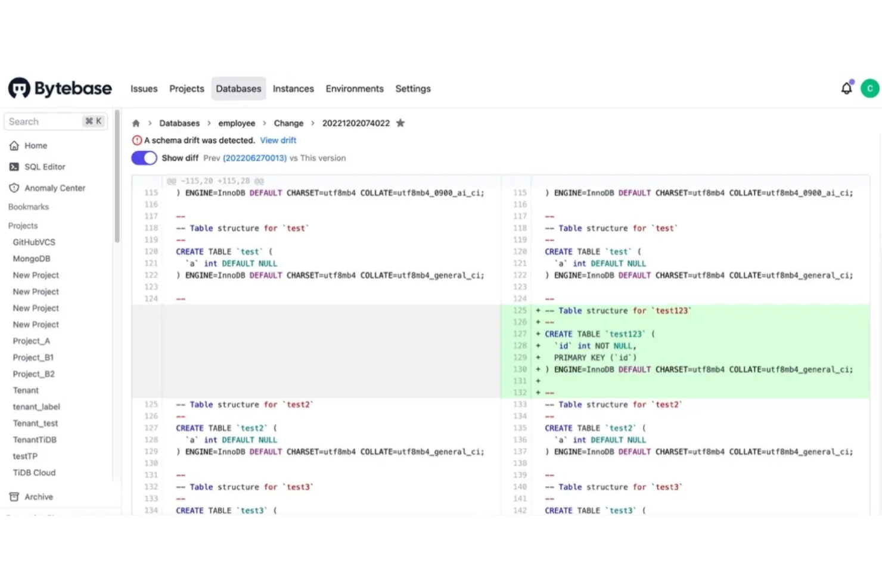Screen dimensions: 882x588
Task: Open the notification bell
Action: [846, 88]
